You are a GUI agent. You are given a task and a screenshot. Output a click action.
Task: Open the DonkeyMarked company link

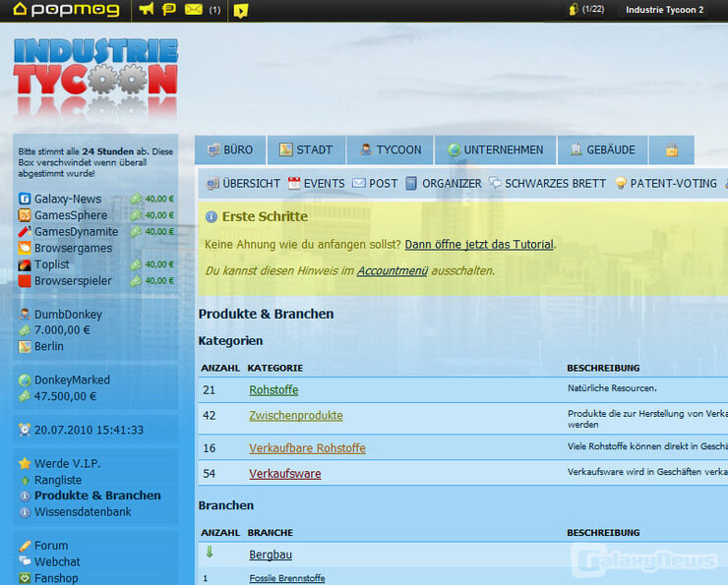pos(72,380)
